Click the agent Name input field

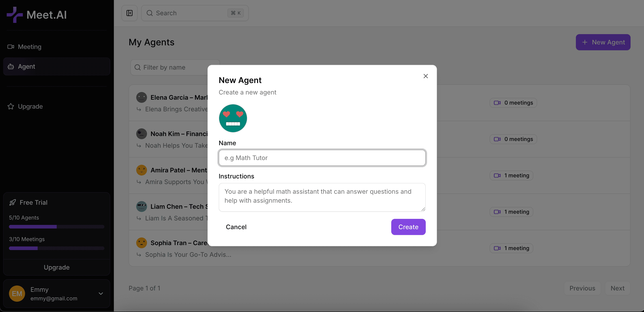coord(322,158)
